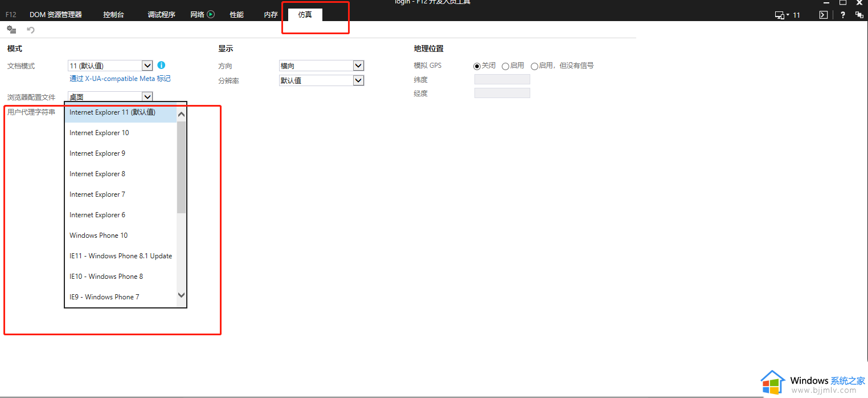The image size is (868, 398).
Task: Open the DOM 资源管理器 tab
Action: click(x=56, y=15)
